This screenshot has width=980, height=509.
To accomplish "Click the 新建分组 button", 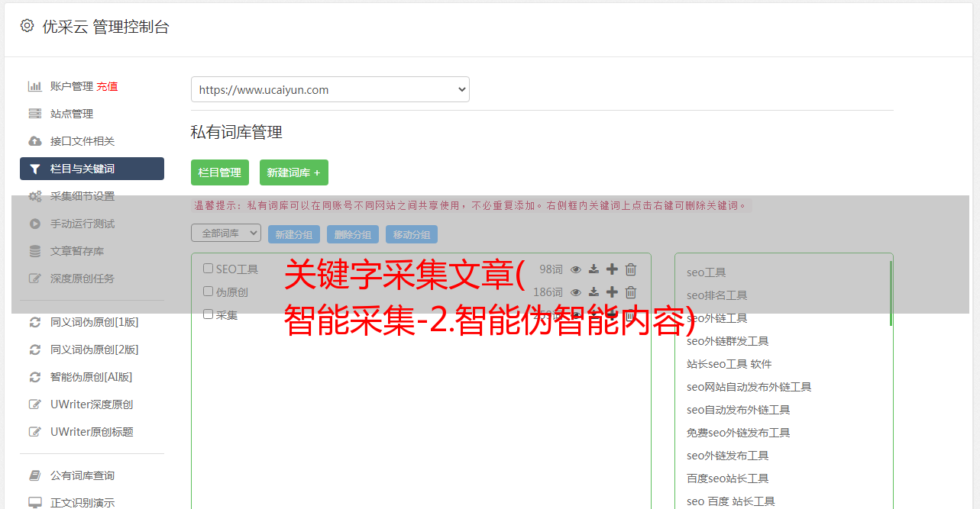I will [x=294, y=234].
